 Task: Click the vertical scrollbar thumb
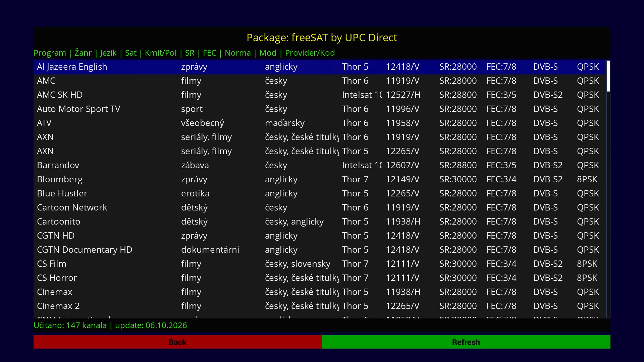tap(608, 76)
